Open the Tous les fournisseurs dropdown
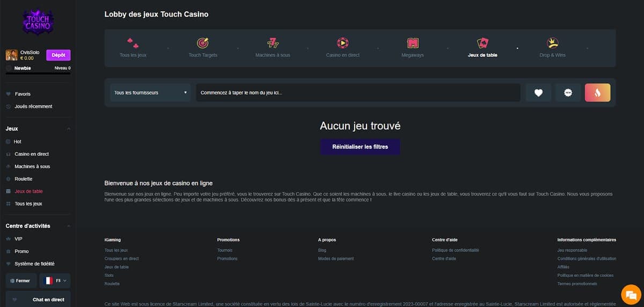This screenshot has width=644, height=307. pyautogui.click(x=150, y=92)
